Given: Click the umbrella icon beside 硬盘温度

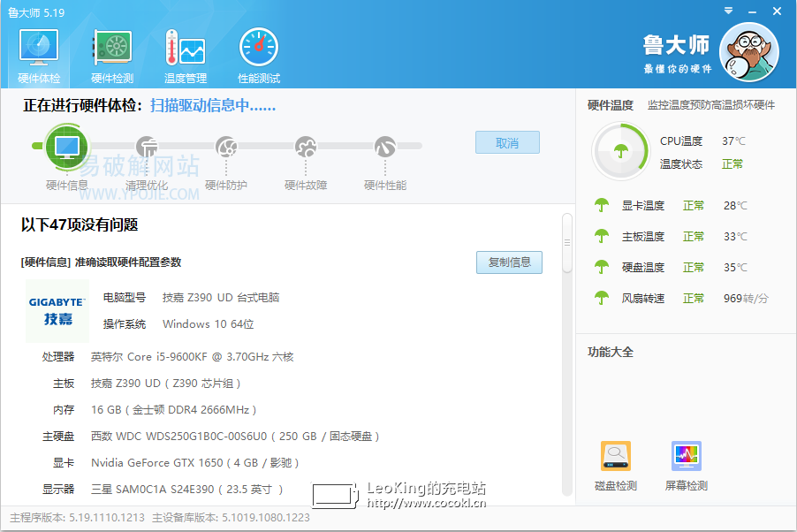Looking at the screenshot, I should pyautogui.click(x=602, y=267).
